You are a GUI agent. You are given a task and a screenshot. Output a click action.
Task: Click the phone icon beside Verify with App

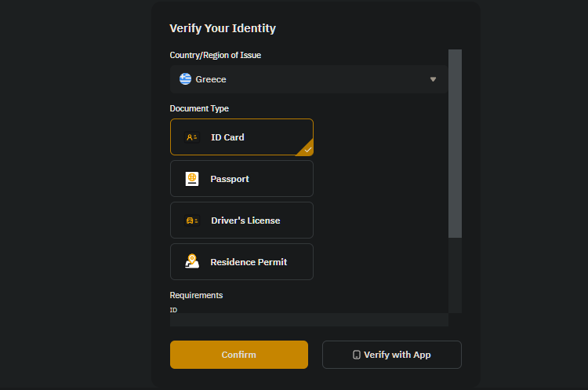click(x=357, y=355)
